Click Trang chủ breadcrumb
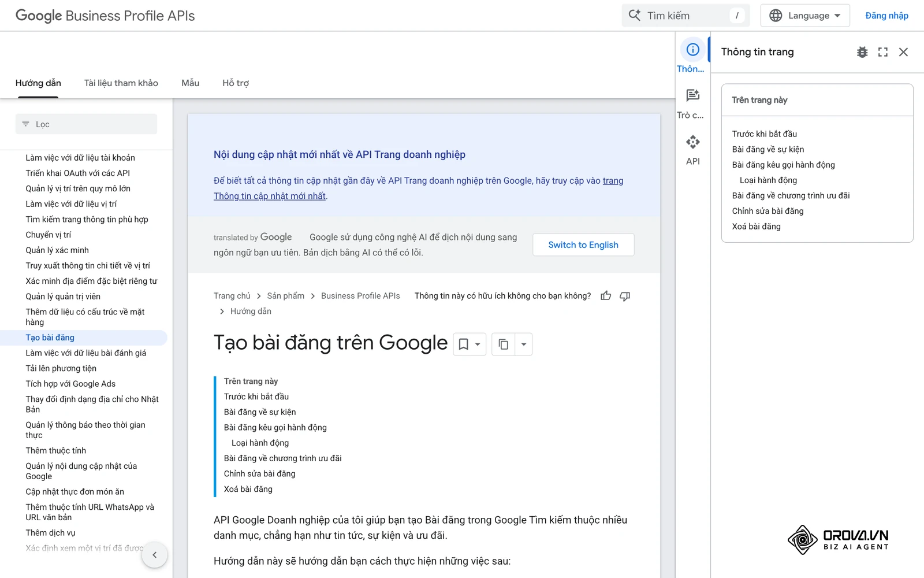The image size is (924, 578). (x=232, y=296)
